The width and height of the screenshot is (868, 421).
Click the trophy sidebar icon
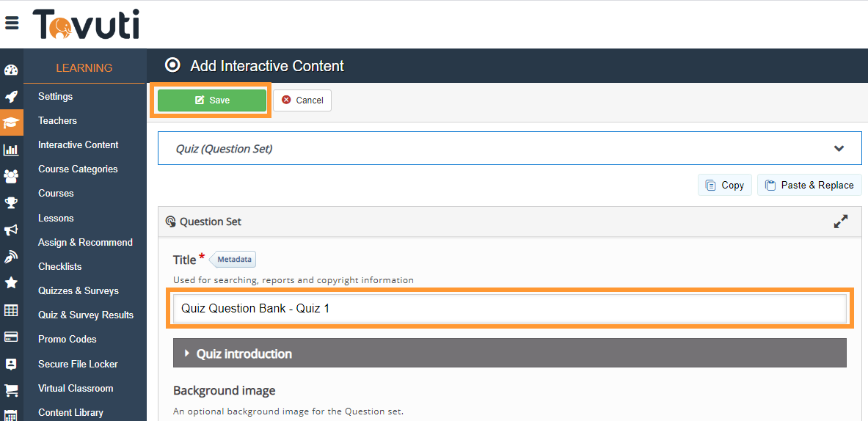click(x=11, y=203)
